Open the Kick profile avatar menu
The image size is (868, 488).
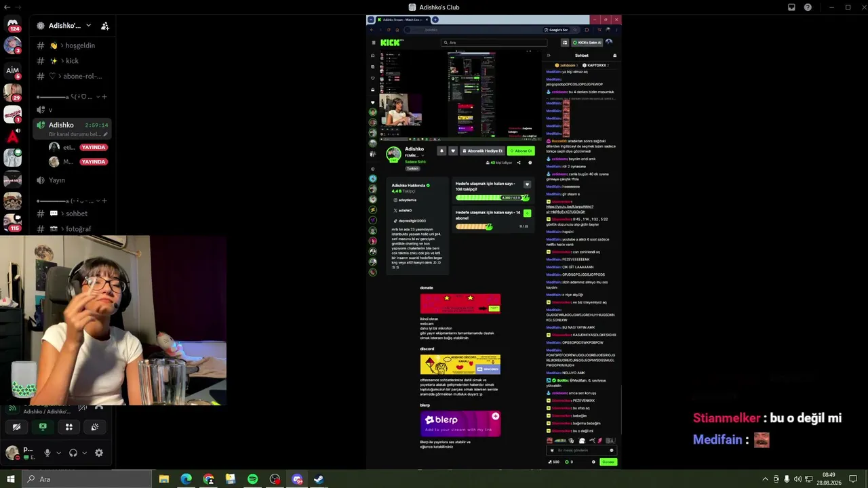click(610, 43)
